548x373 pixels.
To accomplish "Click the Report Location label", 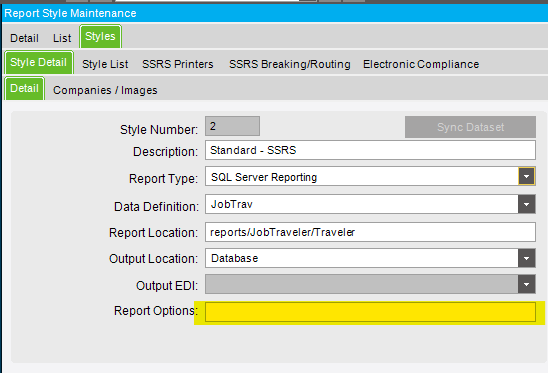I will [x=153, y=233].
